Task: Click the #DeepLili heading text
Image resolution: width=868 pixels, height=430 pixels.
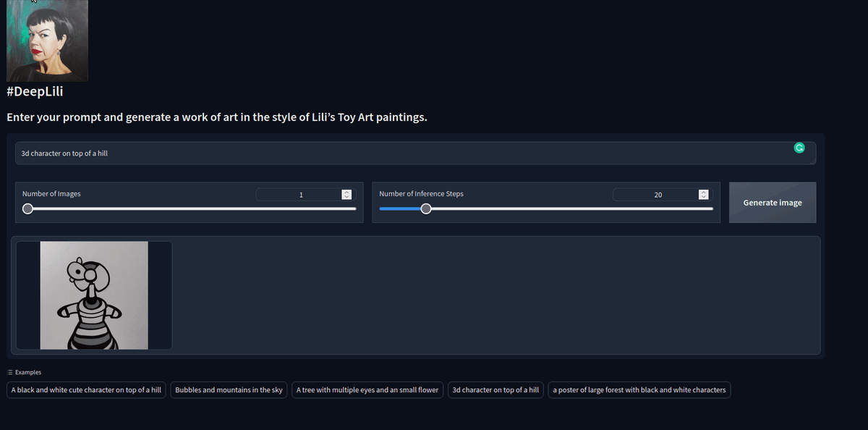Action: (35, 92)
